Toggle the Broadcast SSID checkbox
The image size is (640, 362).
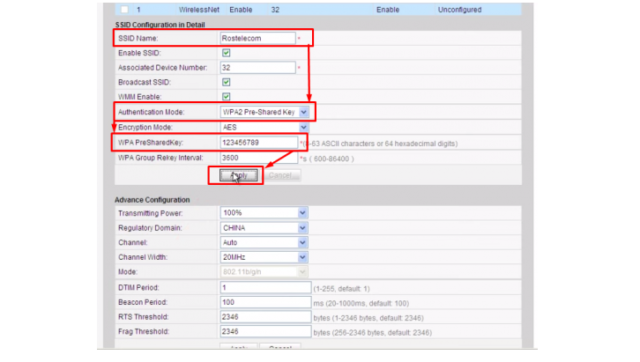(226, 82)
